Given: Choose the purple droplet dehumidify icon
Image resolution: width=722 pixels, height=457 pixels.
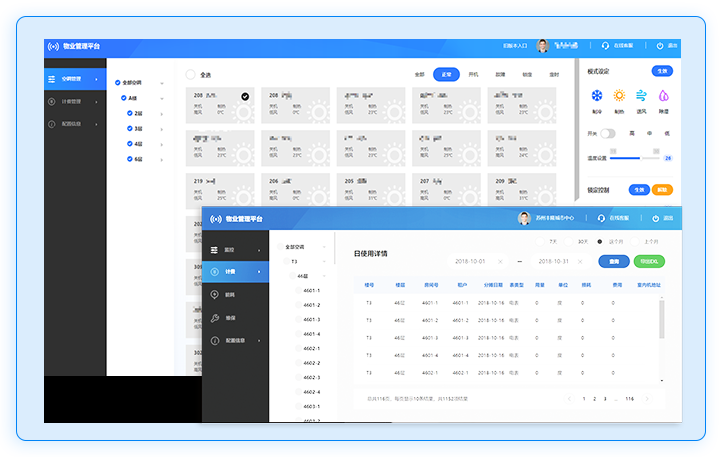Looking at the screenshot, I should pos(664,96).
